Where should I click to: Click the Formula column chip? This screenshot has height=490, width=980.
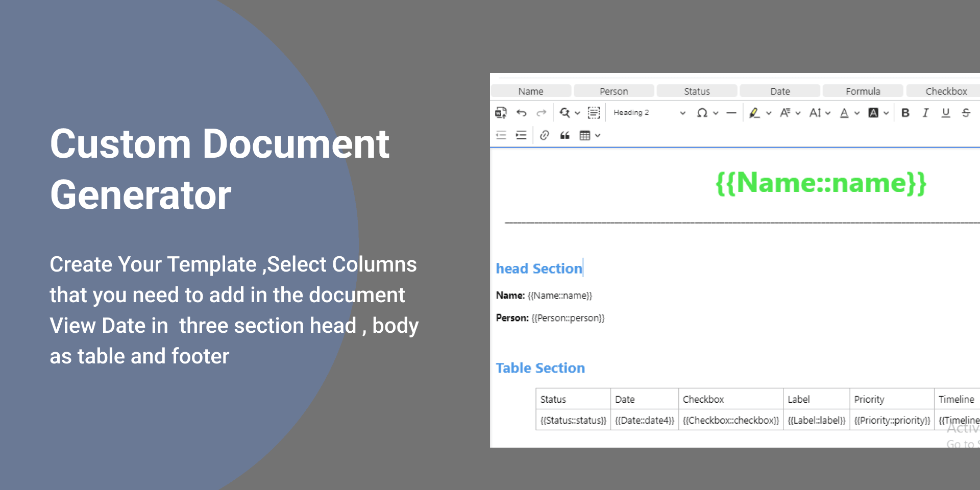(863, 91)
